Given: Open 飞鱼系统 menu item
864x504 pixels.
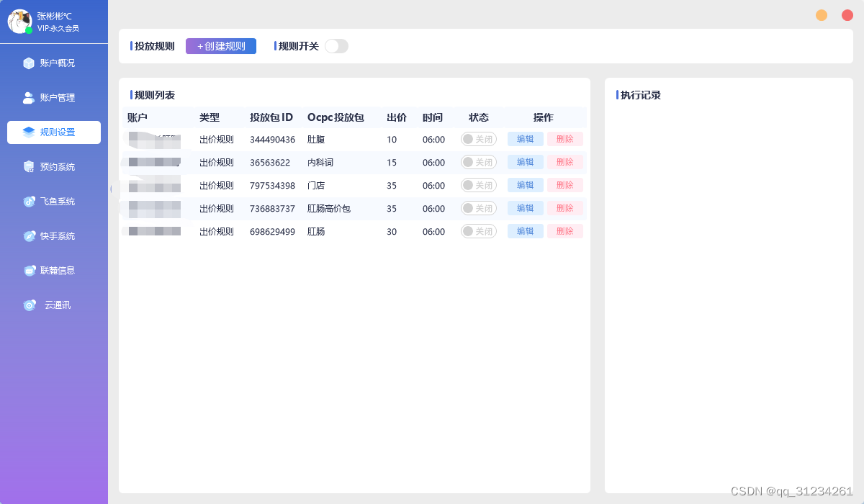Looking at the screenshot, I should tap(54, 202).
